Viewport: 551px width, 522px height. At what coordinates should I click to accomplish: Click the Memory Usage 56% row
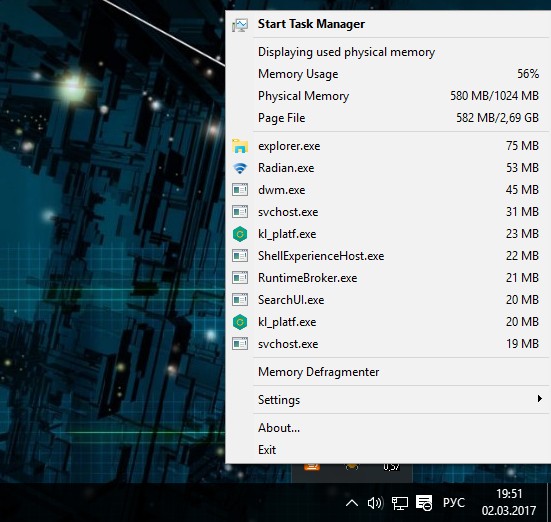coord(388,74)
